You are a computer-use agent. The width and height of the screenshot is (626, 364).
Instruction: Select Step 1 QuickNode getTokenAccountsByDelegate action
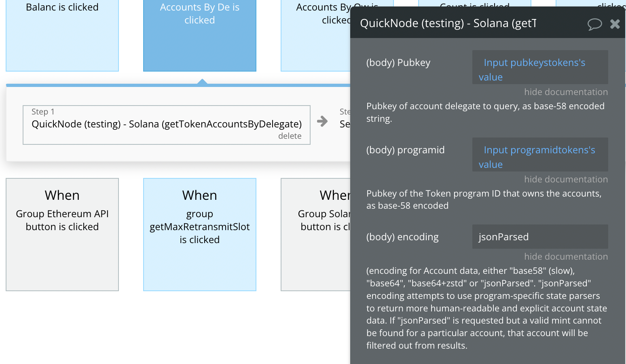point(167,125)
